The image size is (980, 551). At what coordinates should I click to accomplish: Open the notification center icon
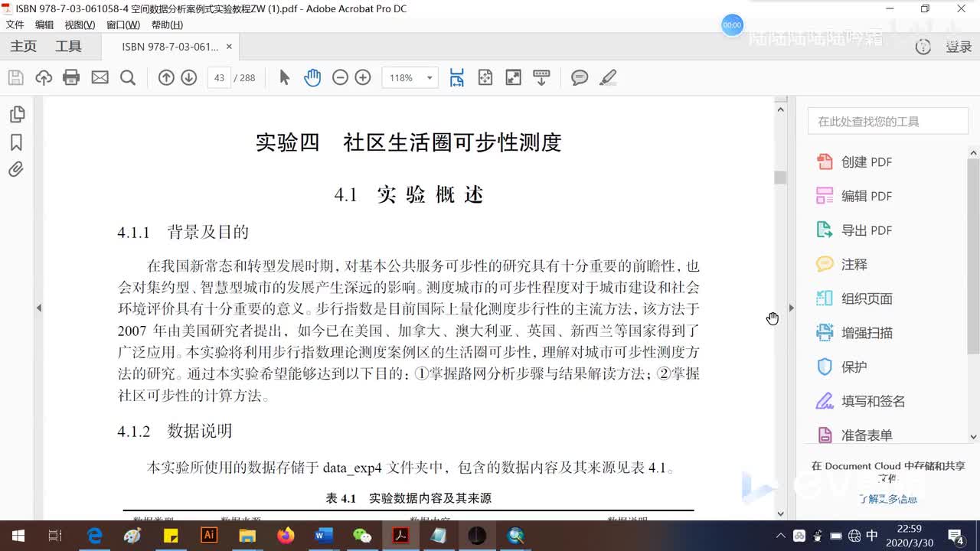[x=956, y=536]
